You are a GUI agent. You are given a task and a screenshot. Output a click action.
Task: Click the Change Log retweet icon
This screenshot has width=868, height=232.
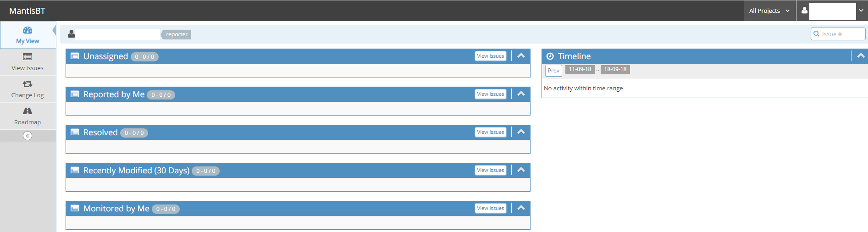28,84
